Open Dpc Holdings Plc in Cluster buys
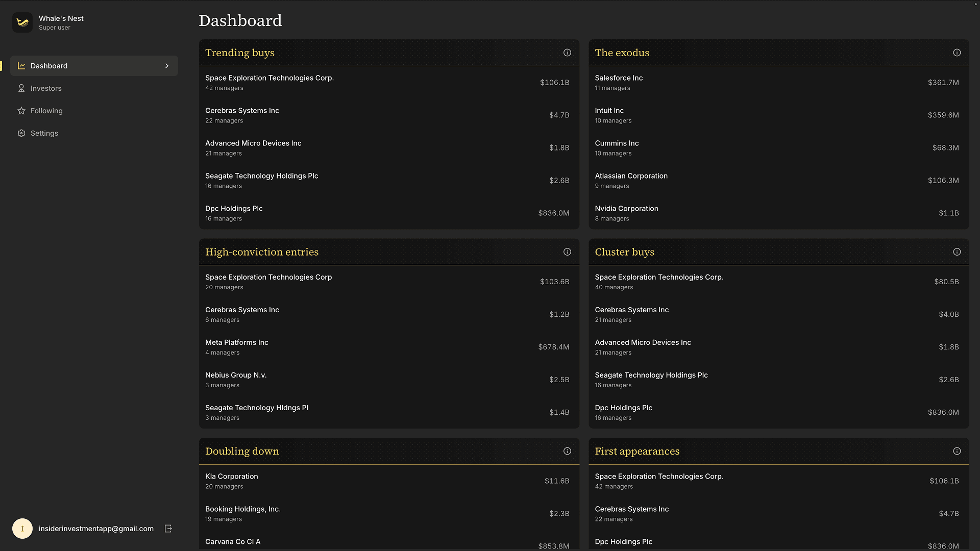 [779, 412]
